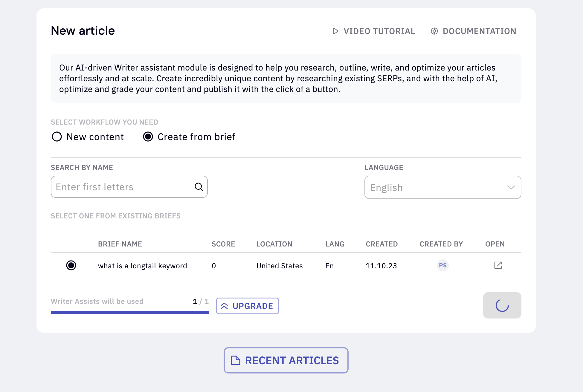Click the 'En' language cell
The image size is (583, 392).
point(329,266)
